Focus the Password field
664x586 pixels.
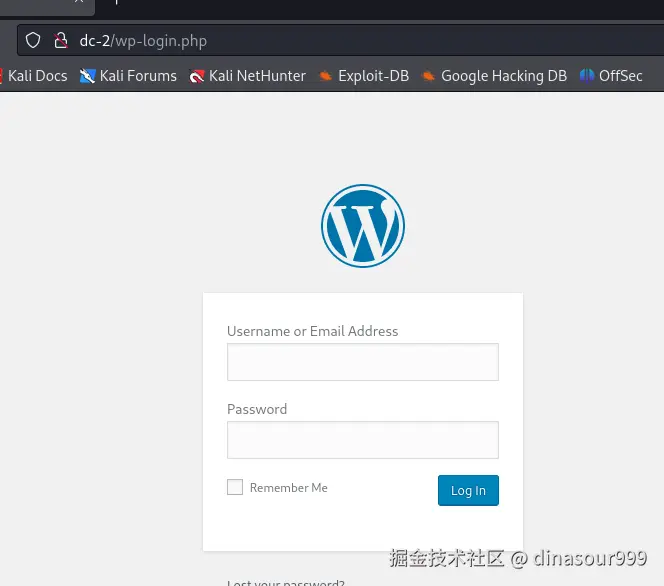(x=363, y=440)
